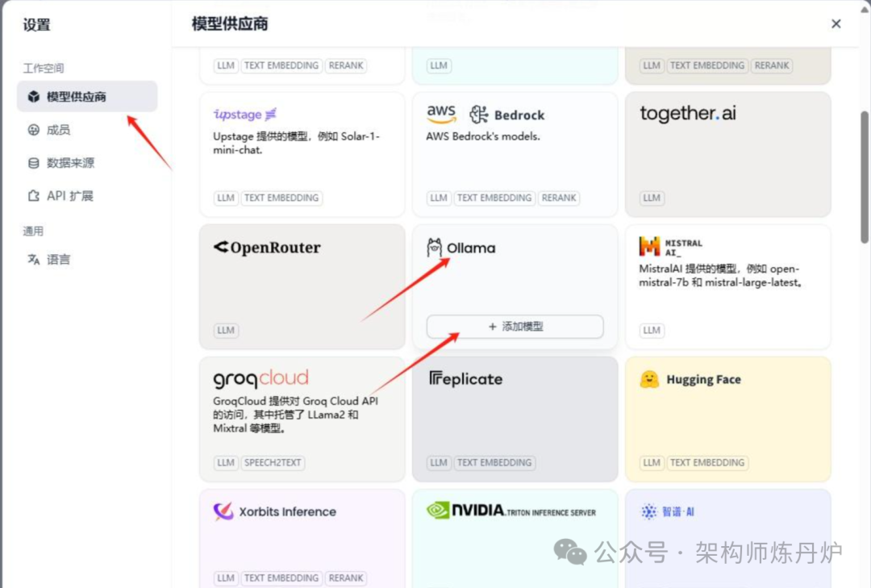Click the 设置 dialog title
871x588 pixels.
[x=36, y=25]
